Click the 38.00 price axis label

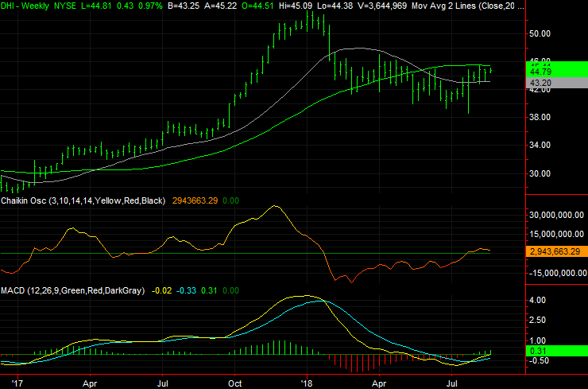[x=540, y=117]
